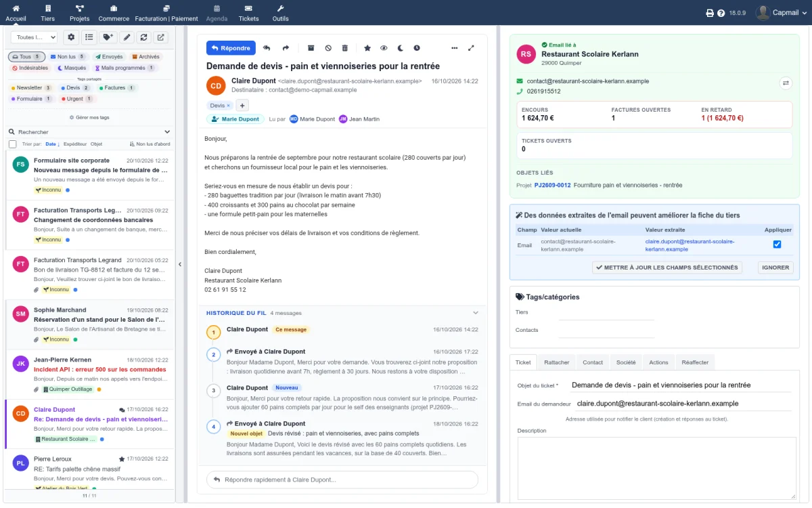Sort the list by Date
This screenshot has height=508, width=812.
(x=52, y=144)
